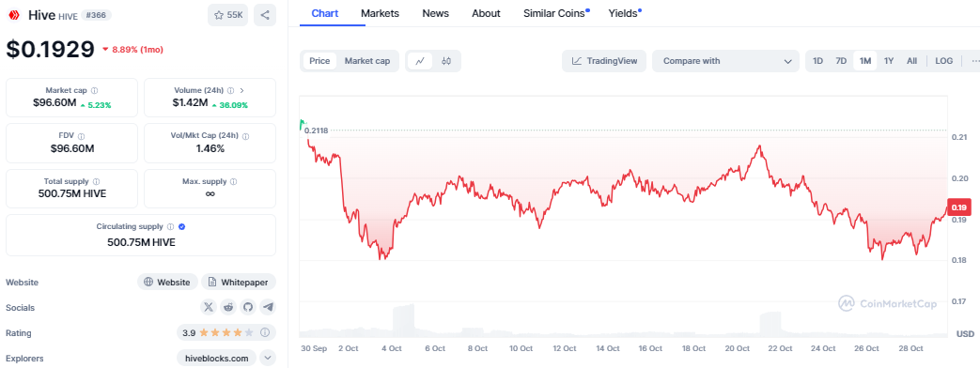
Task: Toggle chart to Price view
Action: pos(319,61)
